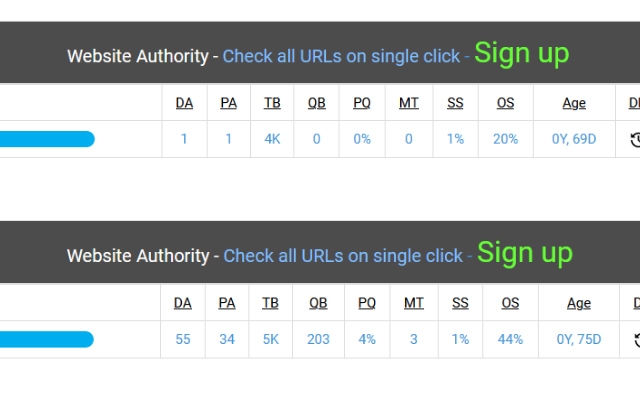Open 'Check all URLs on single click' in bottom banner

tap(343, 256)
